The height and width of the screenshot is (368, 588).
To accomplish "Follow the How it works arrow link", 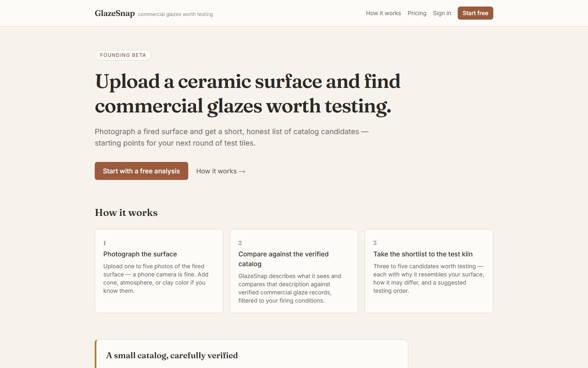I will 221,171.
